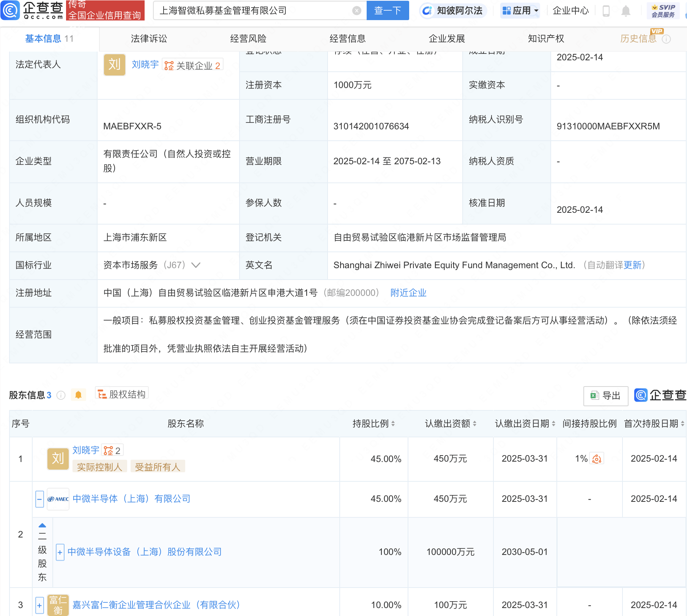
Task: Click related-company icon beside shareholder 刘晓宇
Action: (x=112, y=451)
